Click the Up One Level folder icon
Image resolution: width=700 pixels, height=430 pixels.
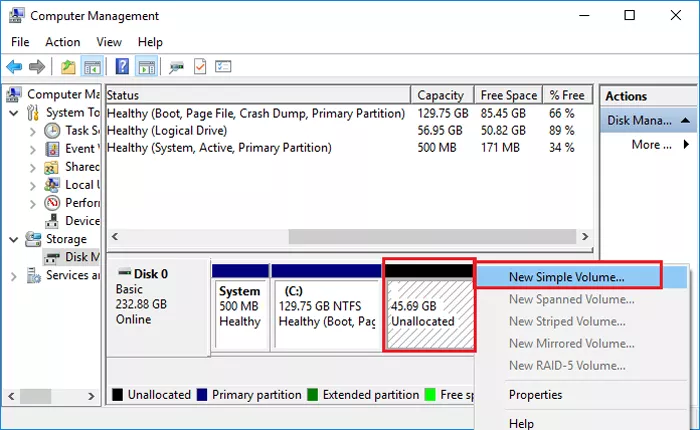tap(68, 67)
